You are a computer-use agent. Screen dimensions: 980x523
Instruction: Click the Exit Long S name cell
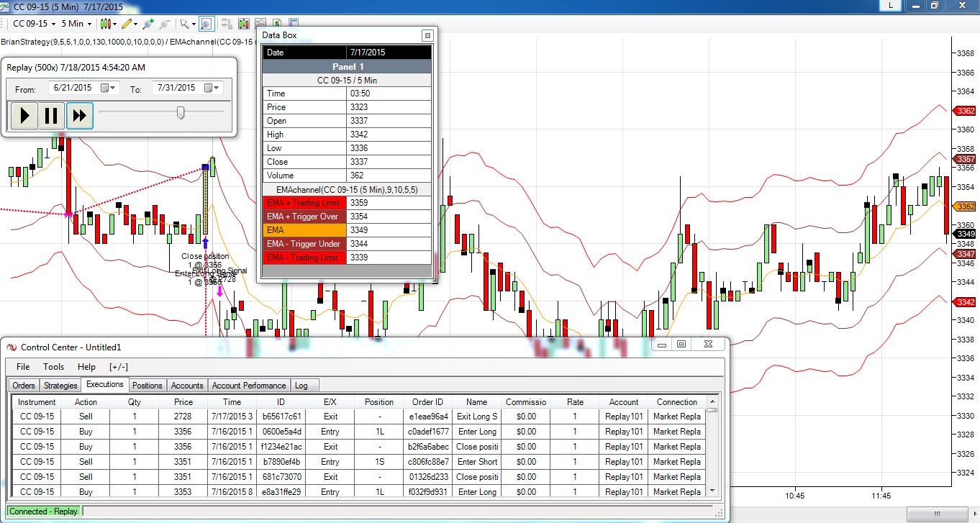coord(476,417)
